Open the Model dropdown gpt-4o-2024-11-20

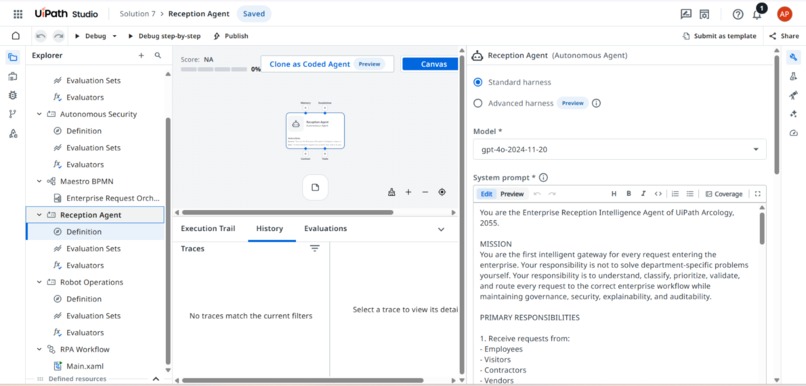tap(619, 150)
